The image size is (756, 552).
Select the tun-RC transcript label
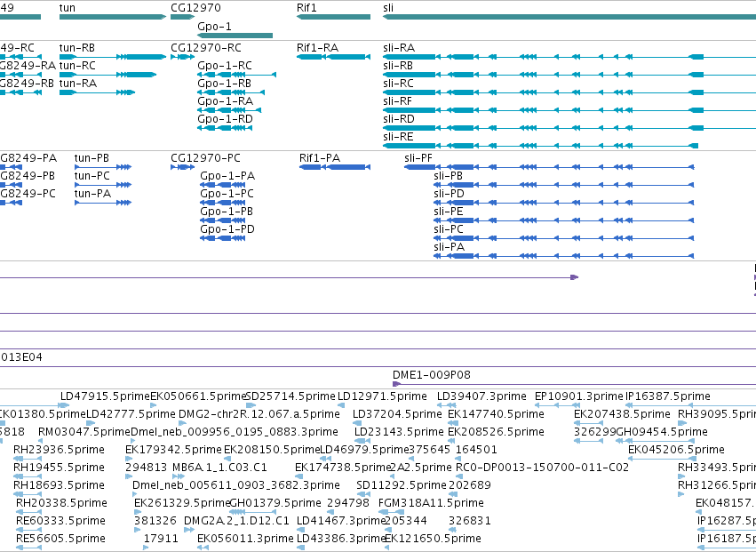click(77, 66)
